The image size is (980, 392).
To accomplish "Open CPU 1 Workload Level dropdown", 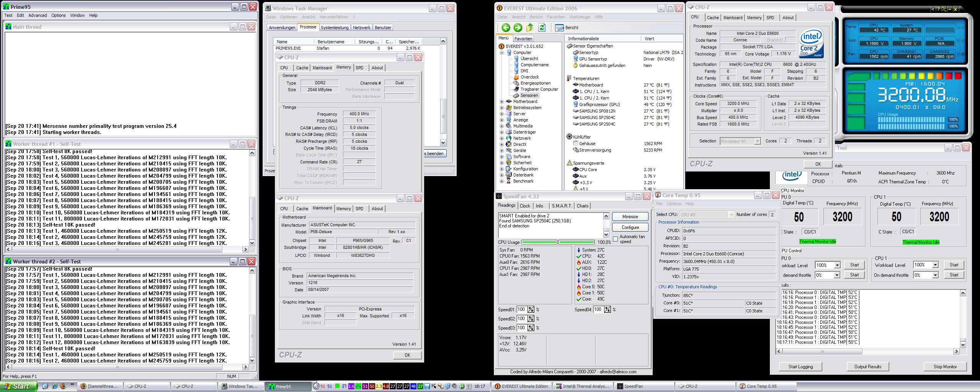I will tap(935, 265).
